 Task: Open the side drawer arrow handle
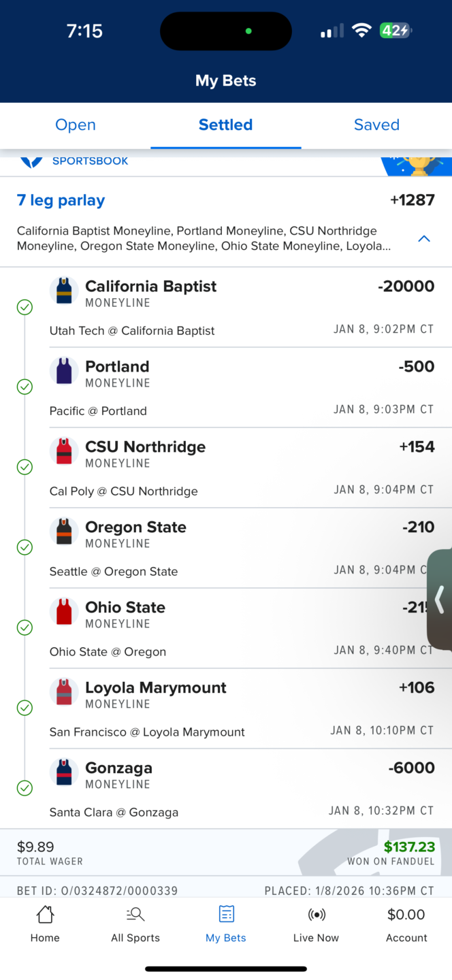[440, 600]
